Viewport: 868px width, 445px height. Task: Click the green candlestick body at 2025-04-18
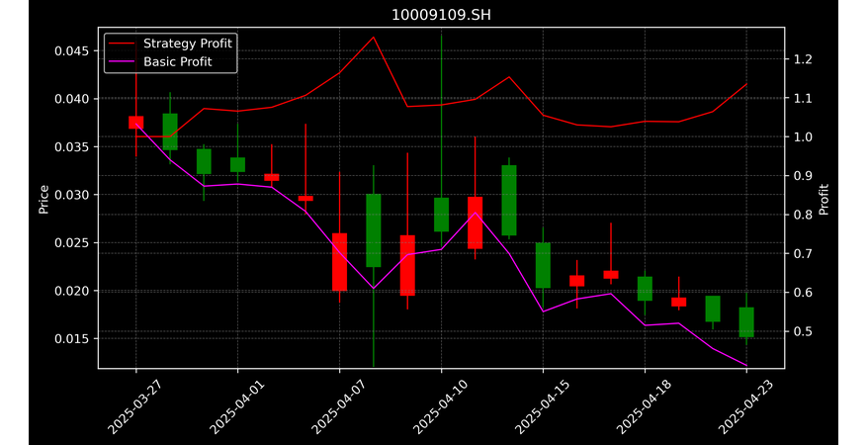pos(645,289)
